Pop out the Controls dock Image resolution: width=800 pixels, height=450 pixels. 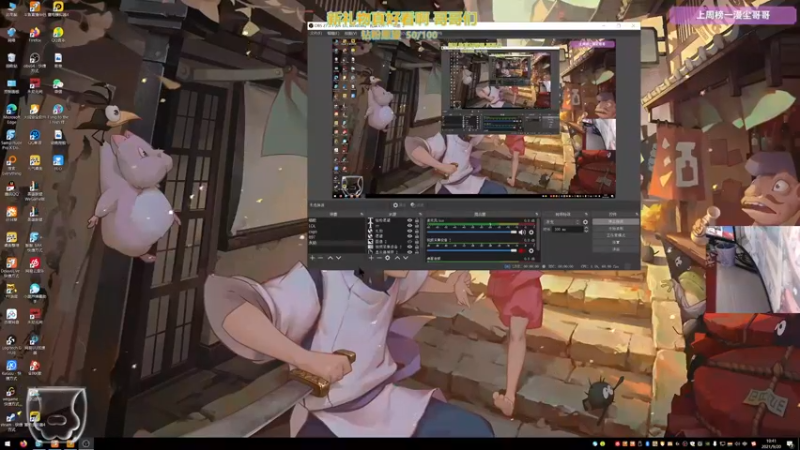(x=637, y=214)
